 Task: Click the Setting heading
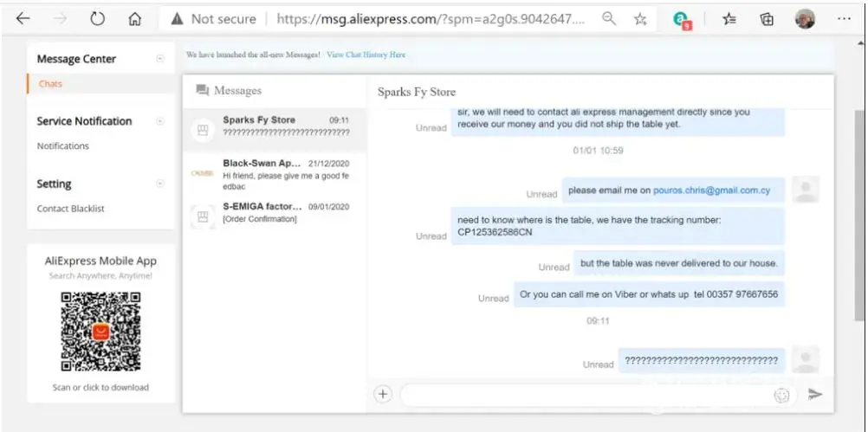click(x=54, y=184)
